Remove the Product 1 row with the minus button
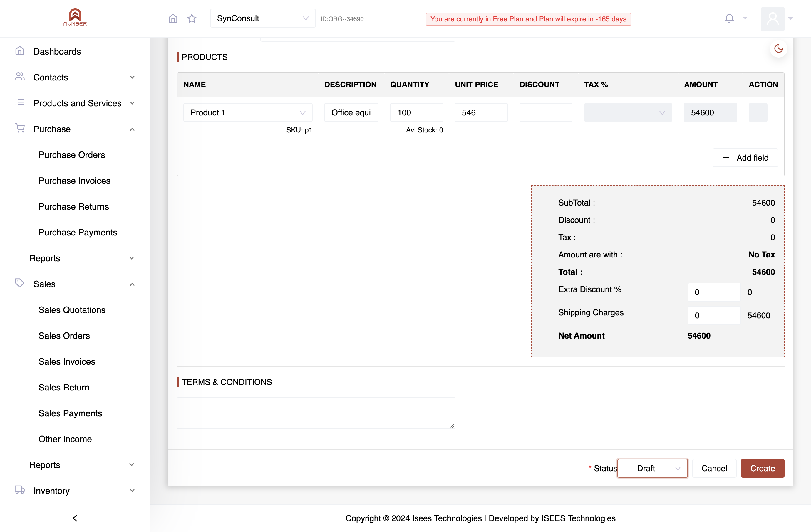 click(758, 112)
